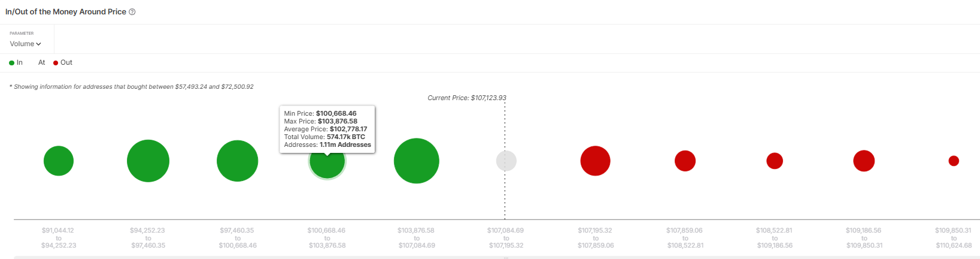Click red bubble for $107,195.32 to $107,859.06
The image size is (980, 259).
coord(595,161)
